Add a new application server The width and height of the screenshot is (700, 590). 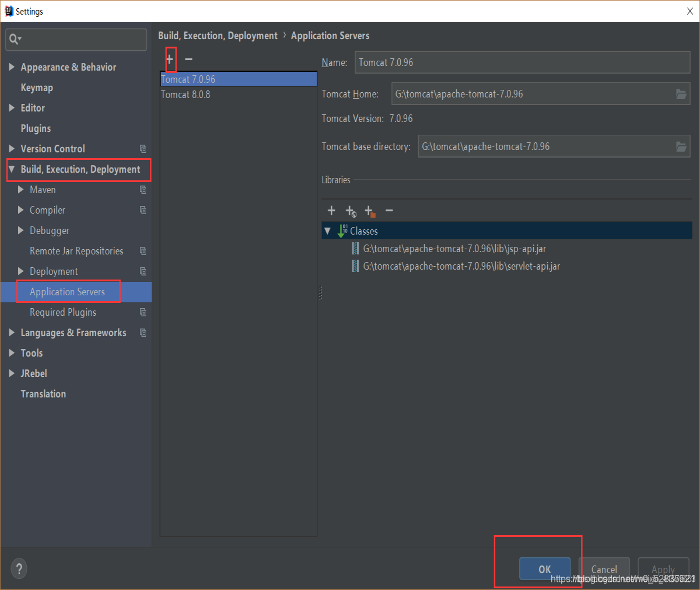[x=170, y=60]
